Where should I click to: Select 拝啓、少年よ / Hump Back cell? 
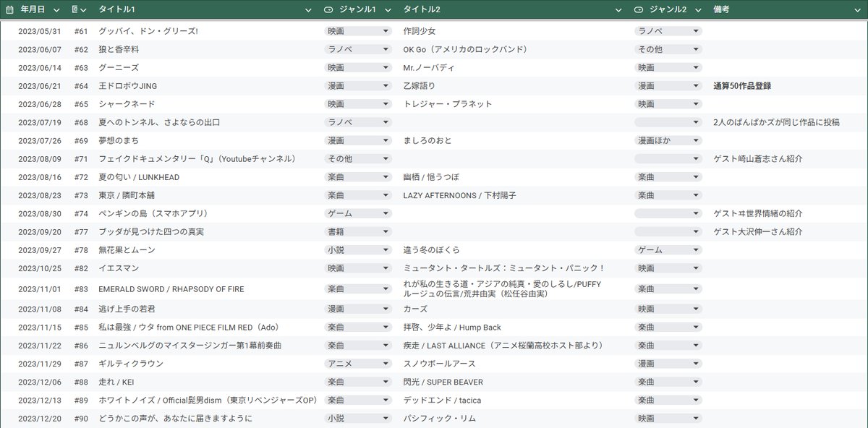(452, 328)
